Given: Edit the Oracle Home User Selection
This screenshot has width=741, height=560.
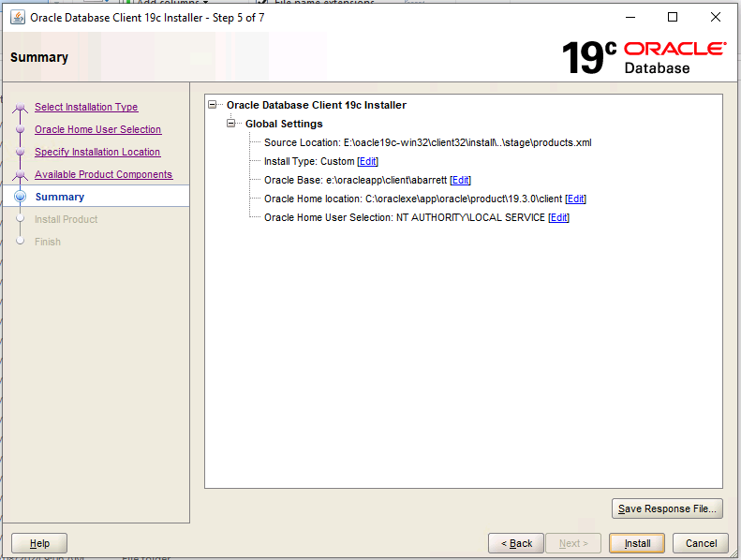Looking at the screenshot, I should [558, 217].
